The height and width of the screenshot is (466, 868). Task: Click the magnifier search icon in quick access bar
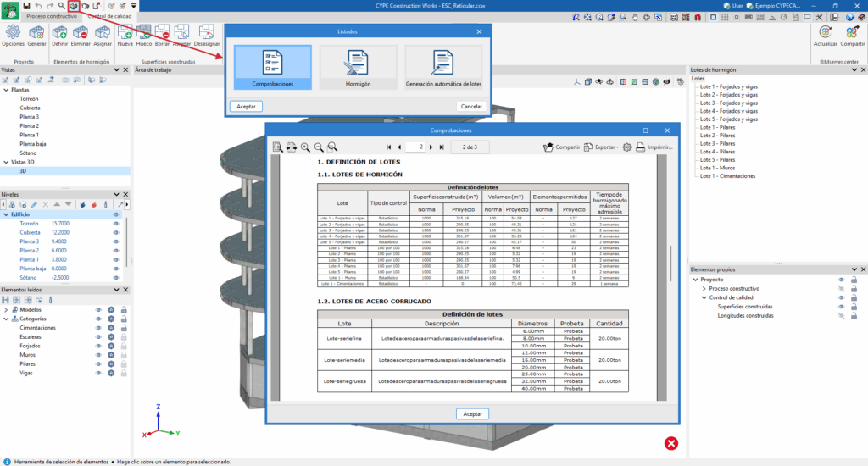(61, 6)
